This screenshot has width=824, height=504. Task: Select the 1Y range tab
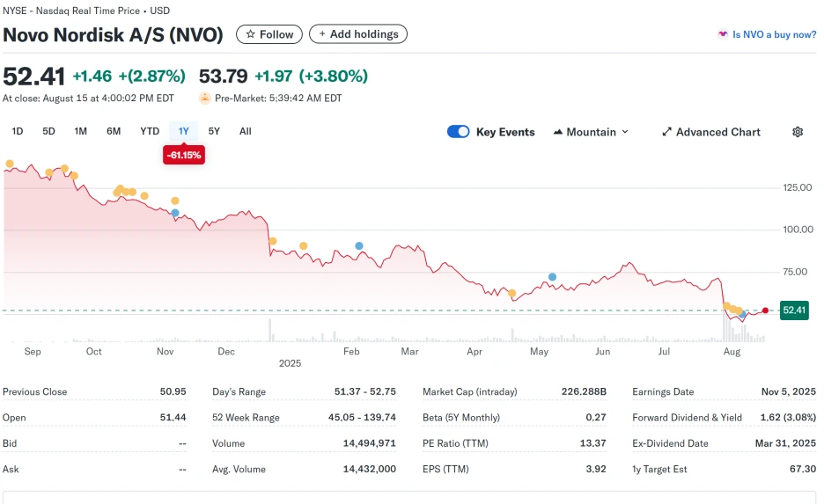coord(183,131)
